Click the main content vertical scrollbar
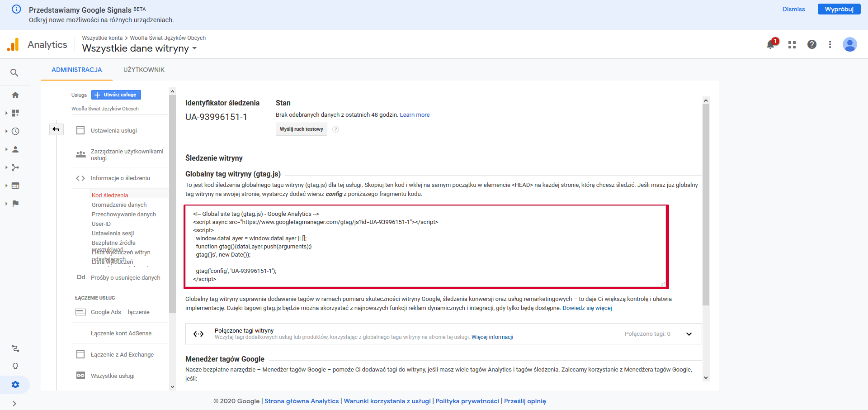The width and height of the screenshot is (868, 410). point(706,205)
